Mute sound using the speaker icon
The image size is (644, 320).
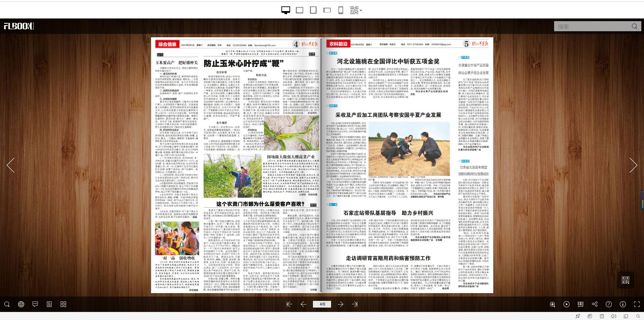pyautogui.click(x=614, y=316)
